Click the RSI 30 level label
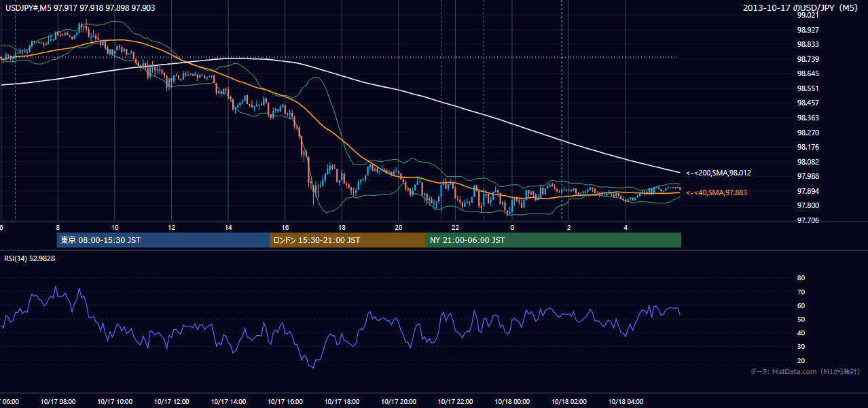The height and width of the screenshot is (408, 868). (x=801, y=347)
